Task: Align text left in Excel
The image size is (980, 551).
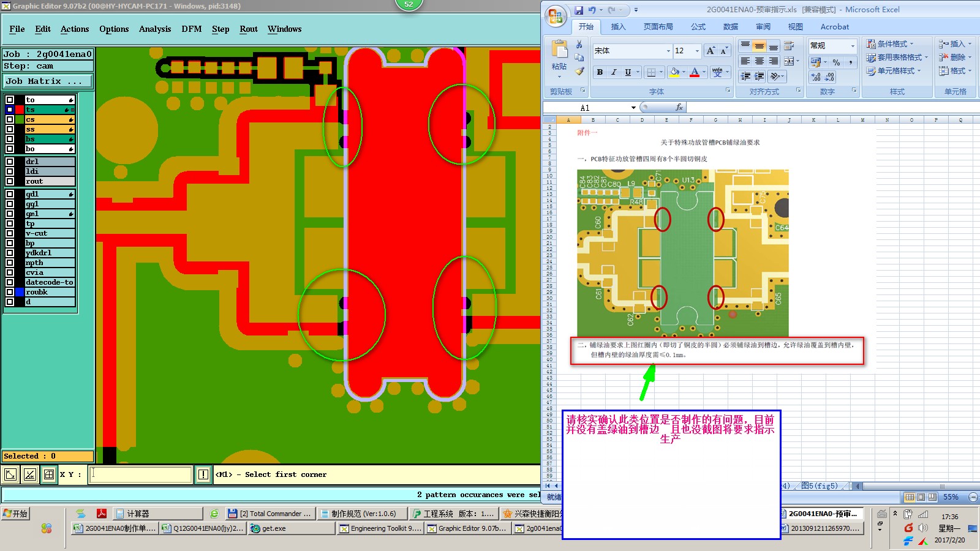Action: 745,61
